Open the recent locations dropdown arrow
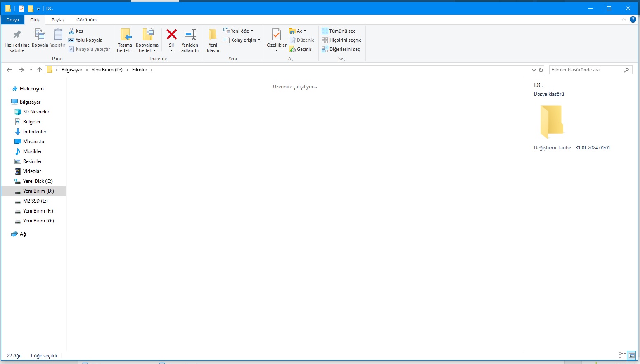The image size is (640, 364). click(x=31, y=70)
